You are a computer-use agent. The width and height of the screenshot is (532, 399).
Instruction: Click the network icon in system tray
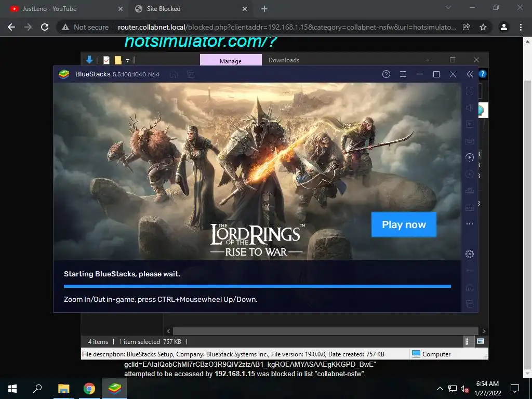453,389
